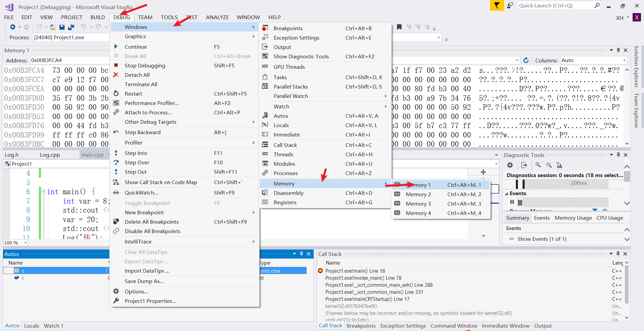Click the Process selector showing Project1.exe
Screen dimensions: 644x331
(x=71, y=38)
